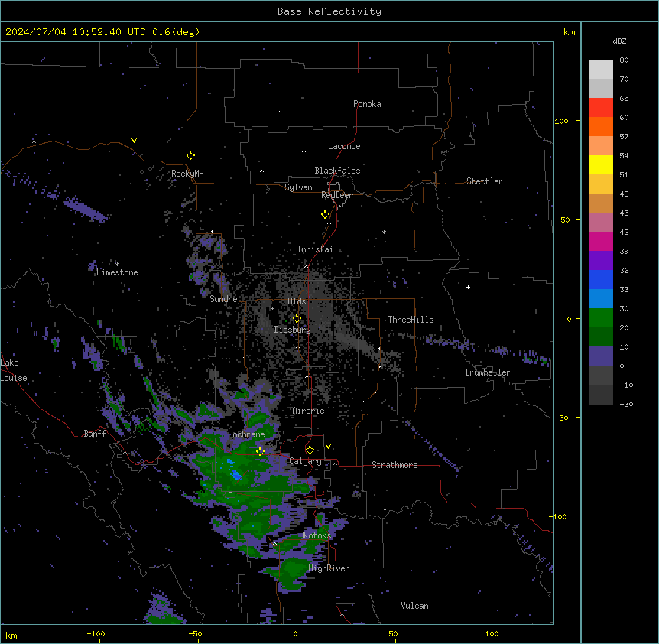Click the HighRiver label
Screen dimensions: 659x644
pyautogui.click(x=329, y=568)
